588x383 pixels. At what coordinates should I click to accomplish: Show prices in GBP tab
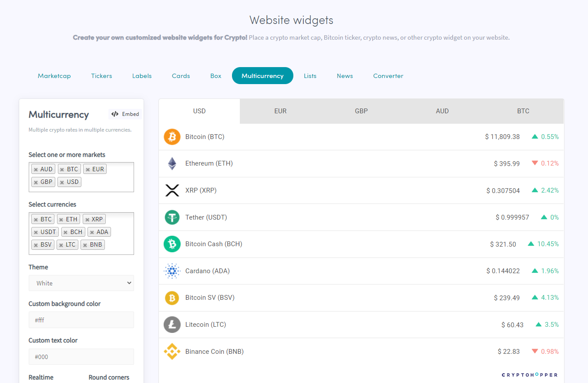click(361, 111)
